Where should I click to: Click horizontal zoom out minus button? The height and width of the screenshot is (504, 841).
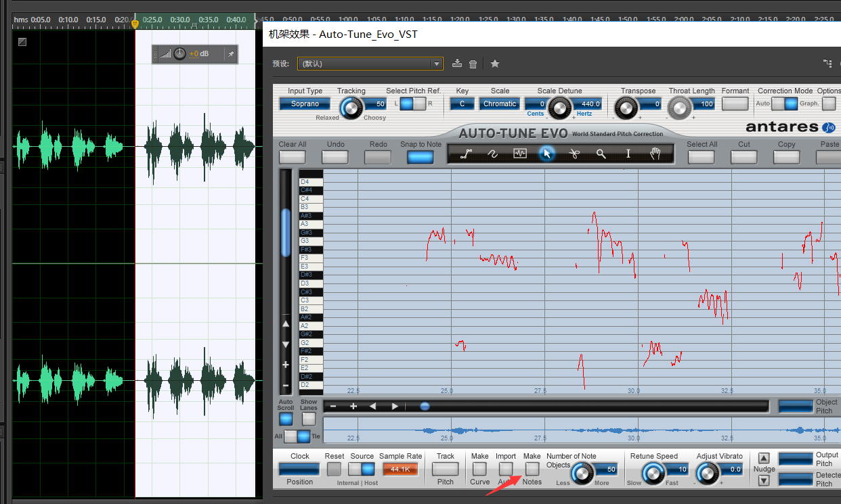pos(332,406)
